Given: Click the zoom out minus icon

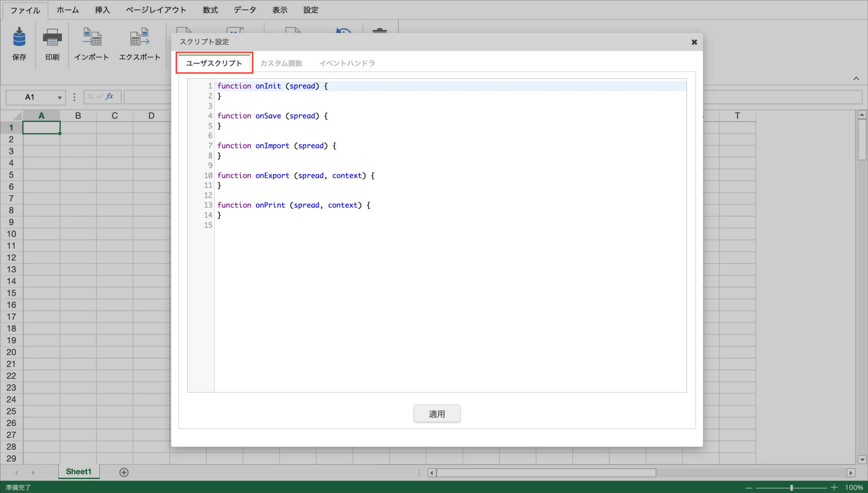Looking at the screenshot, I should pyautogui.click(x=749, y=488).
